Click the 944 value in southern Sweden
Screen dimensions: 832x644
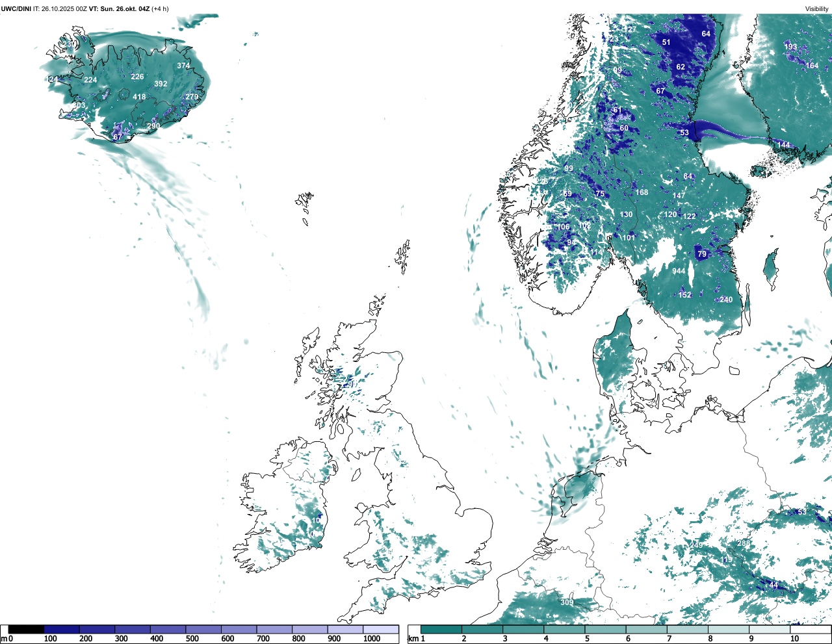click(679, 272)
